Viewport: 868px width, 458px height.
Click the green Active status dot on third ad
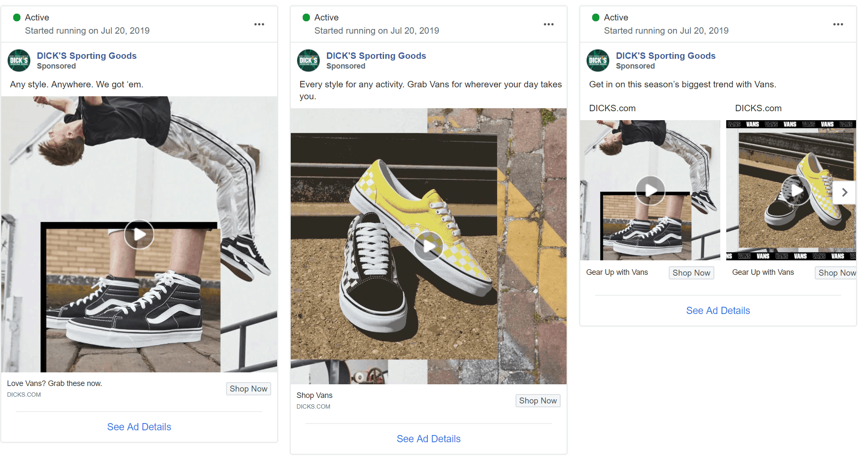tap(596, 17)
